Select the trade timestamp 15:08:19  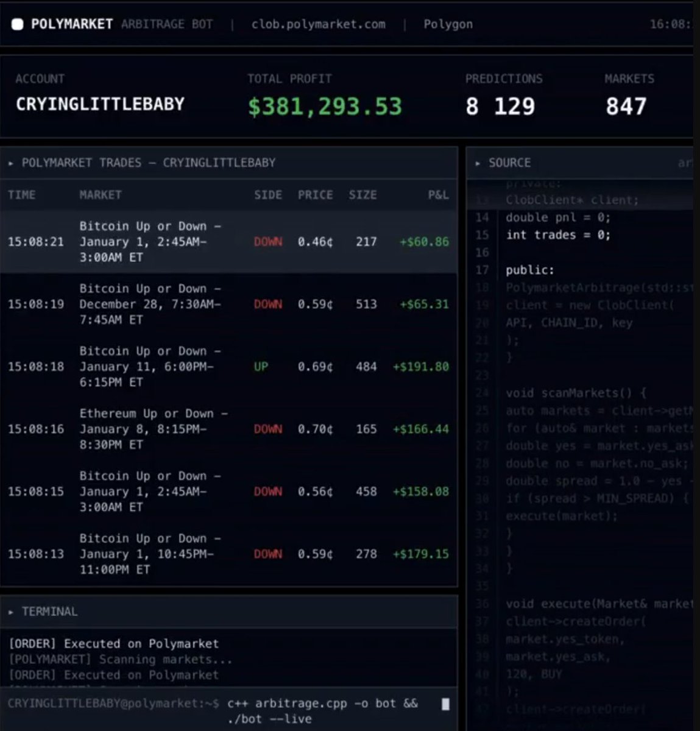tap(36, 304)
